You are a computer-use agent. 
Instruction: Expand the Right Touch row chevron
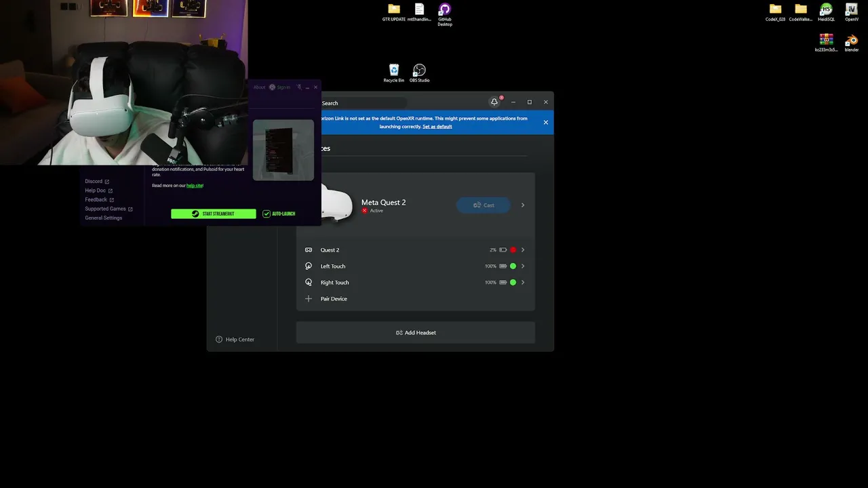coord(523,283)
